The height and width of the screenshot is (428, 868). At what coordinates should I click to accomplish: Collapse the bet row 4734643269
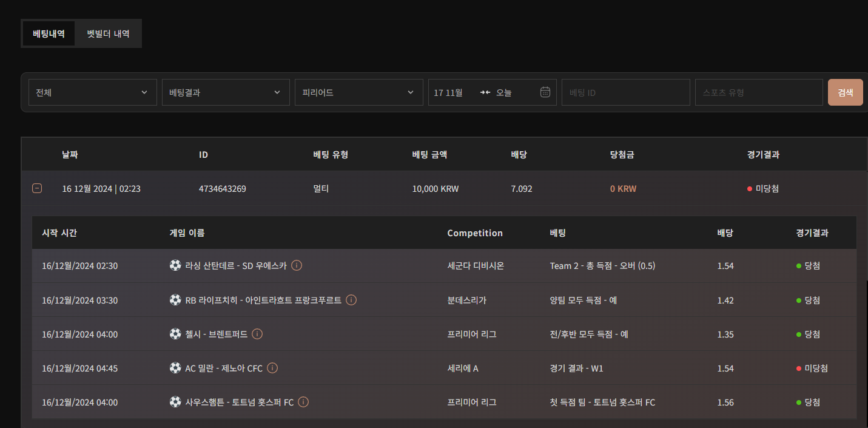tap(37, 189)
